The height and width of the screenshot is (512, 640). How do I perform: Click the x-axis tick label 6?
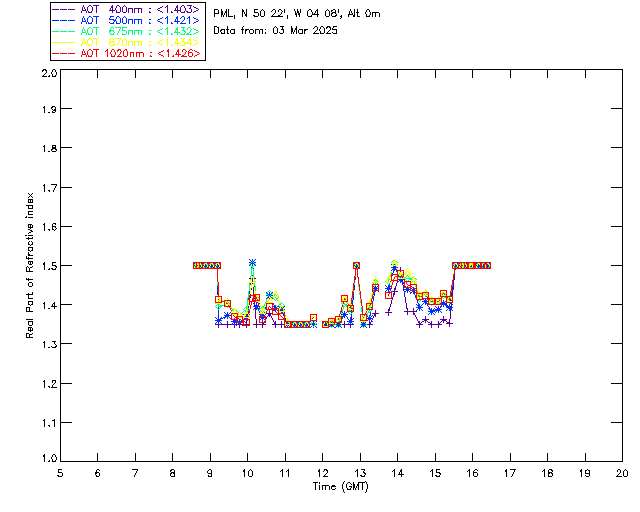coord(98,473)
